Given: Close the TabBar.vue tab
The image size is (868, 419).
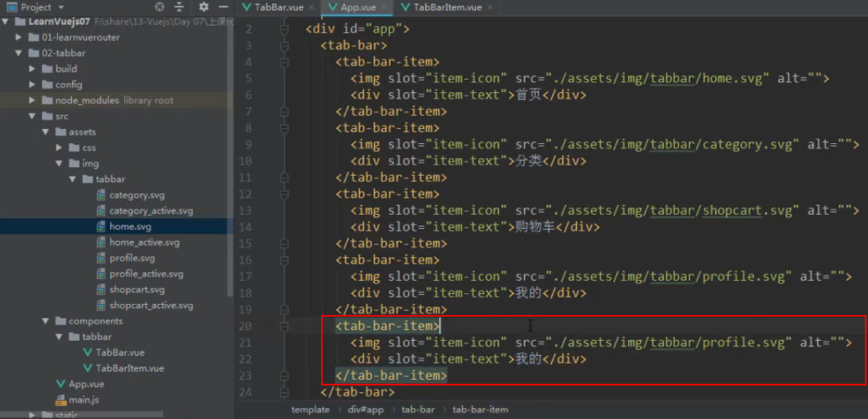Looking at the screenshot, I should click(x=311, y=7).
